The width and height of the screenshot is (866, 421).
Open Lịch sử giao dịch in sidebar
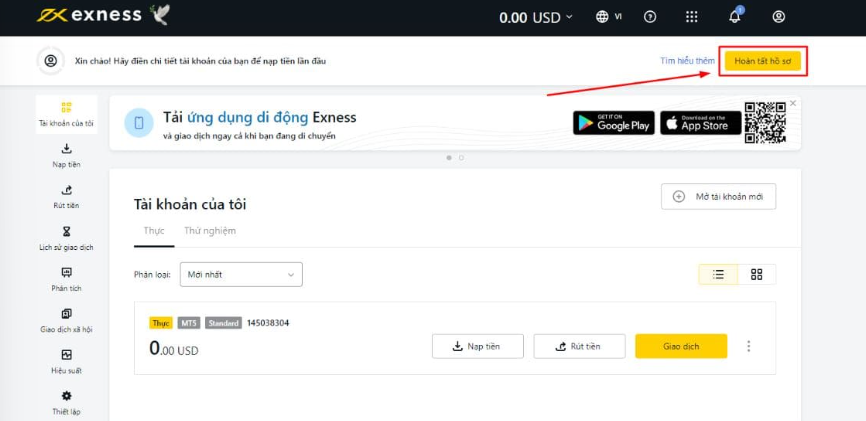click(x=66, y=238)
